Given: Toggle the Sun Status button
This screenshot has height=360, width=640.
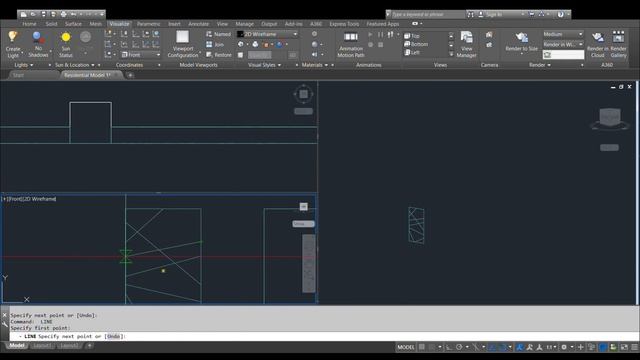Looking at the screenshot, I should click(65, 44).
